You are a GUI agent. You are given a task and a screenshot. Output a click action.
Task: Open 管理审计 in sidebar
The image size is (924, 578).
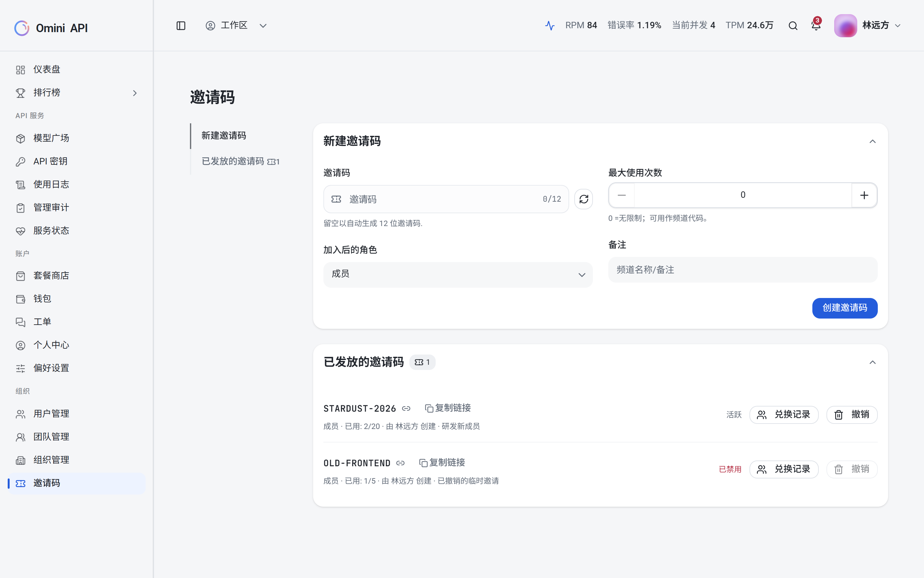[76, 207]
